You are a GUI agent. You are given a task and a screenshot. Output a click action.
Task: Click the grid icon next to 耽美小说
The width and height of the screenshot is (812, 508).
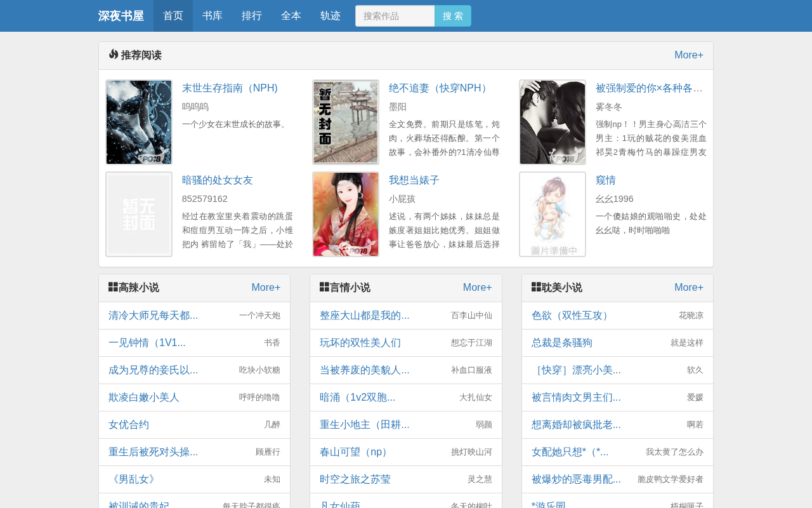point(536,287)
